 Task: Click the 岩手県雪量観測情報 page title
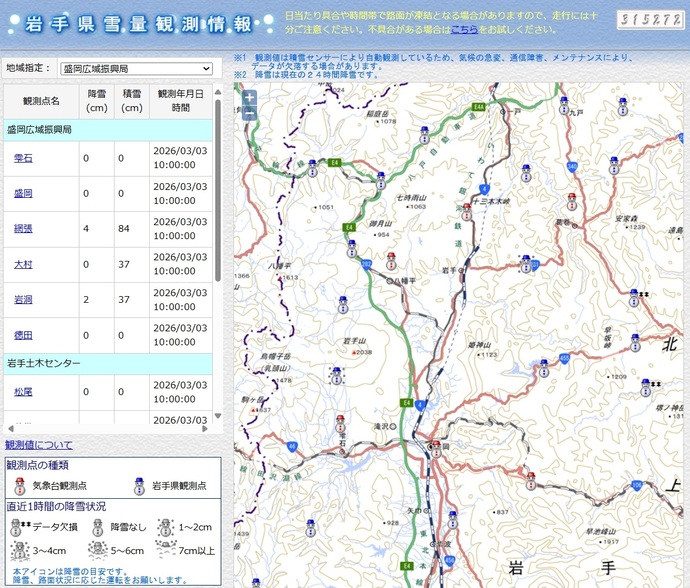(x=138, y=24)
